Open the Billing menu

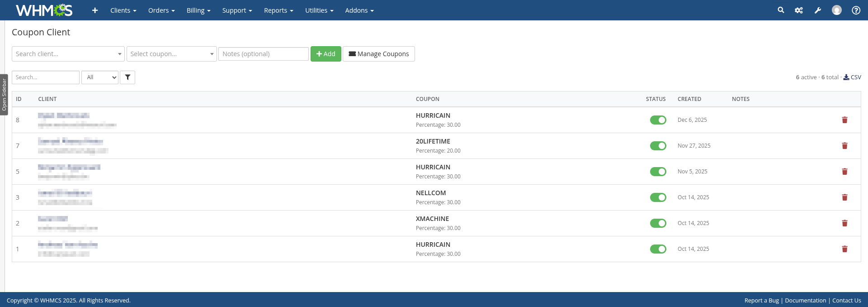[198, 10]
